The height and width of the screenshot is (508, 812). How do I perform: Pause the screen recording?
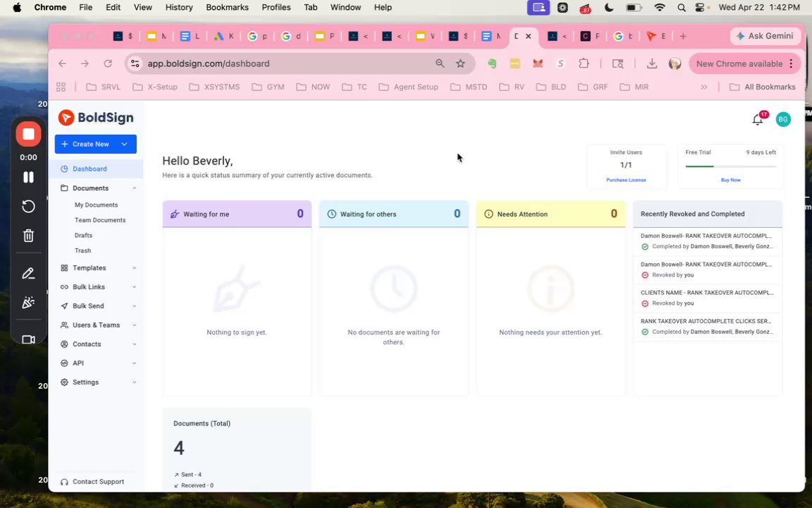28,177
